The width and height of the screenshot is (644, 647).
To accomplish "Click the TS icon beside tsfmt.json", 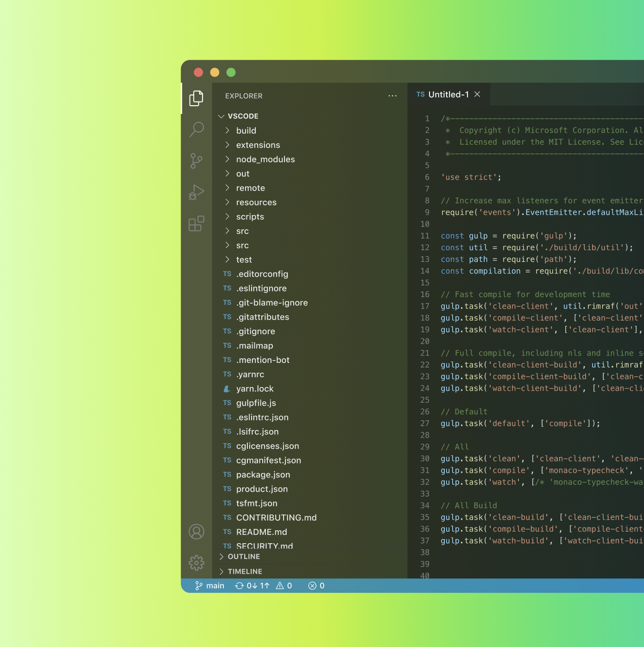I will point(227,503).
